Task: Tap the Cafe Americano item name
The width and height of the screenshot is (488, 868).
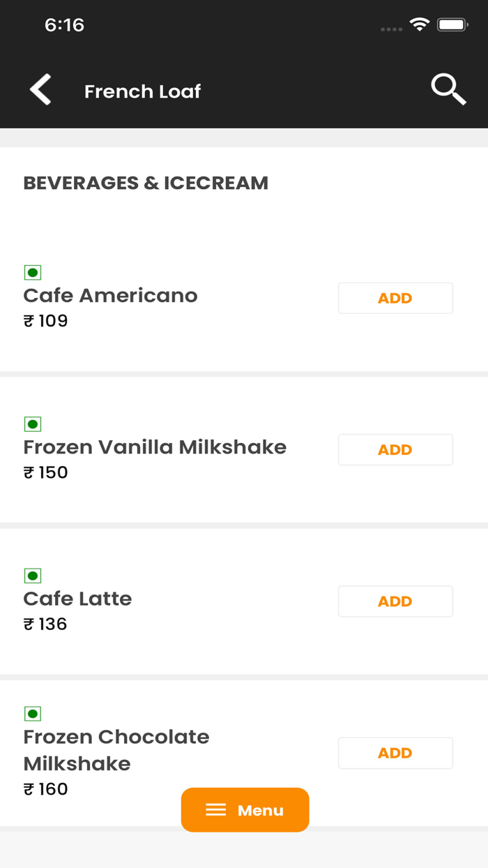Action: click(x=110, y=295)
